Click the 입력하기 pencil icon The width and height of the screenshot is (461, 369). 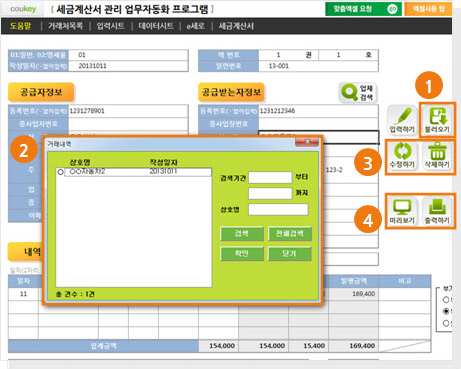[x=402, y=120]
